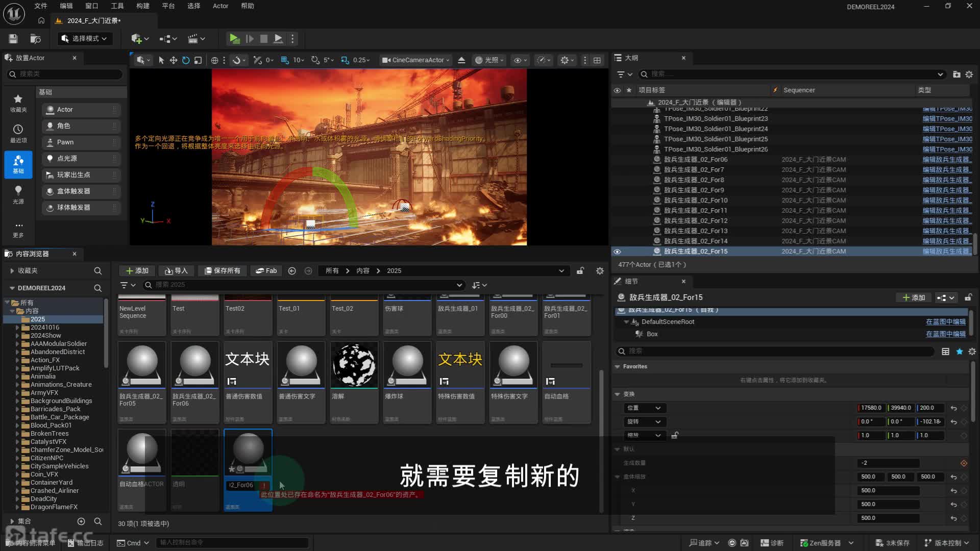Open content browser settings gear
980x551 pixels.
(600, 271)
